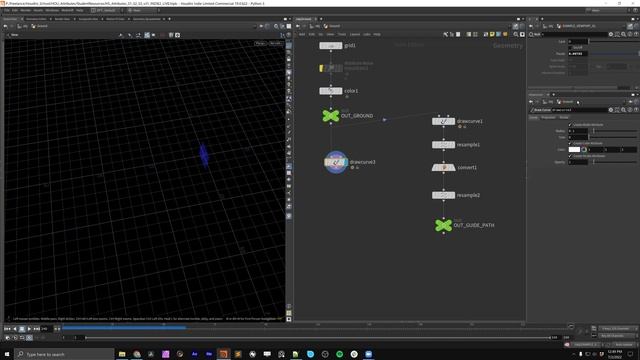
Task: Switch to the Geometry Spreadsheet pane tab
Action: (147, 19)
